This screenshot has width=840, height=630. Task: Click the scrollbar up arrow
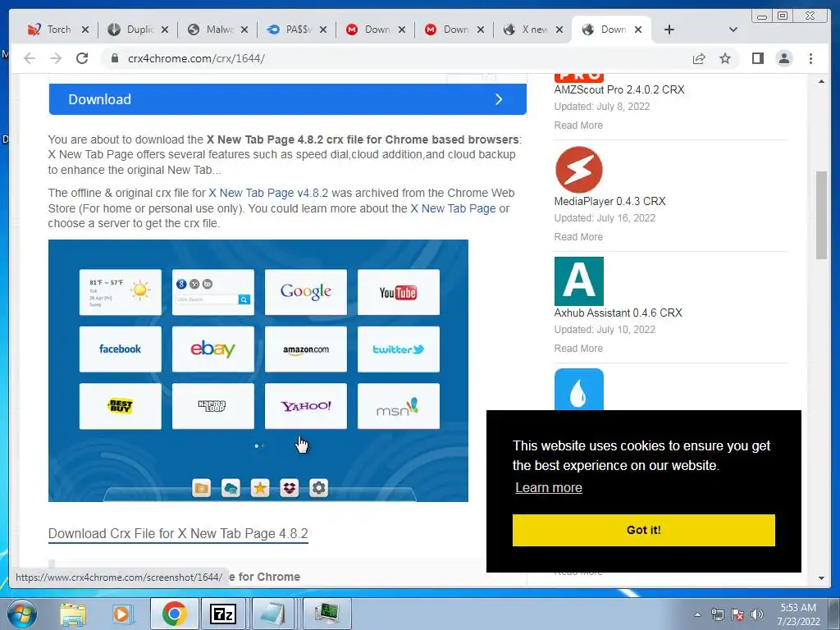click(821, 81)
